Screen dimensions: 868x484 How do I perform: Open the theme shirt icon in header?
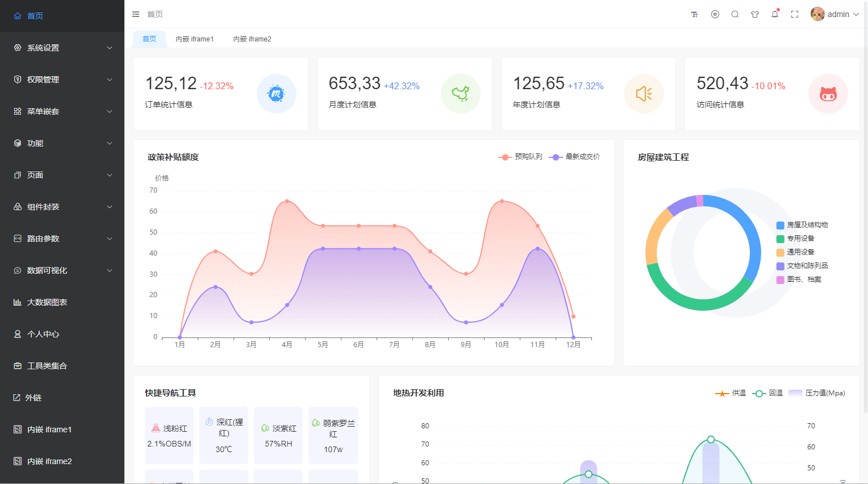click(755, 14)
